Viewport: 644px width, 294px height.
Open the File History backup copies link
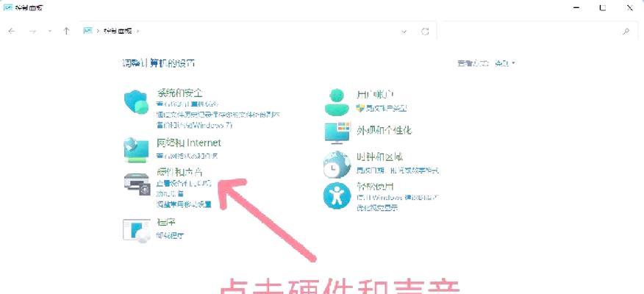pos(218,115)
